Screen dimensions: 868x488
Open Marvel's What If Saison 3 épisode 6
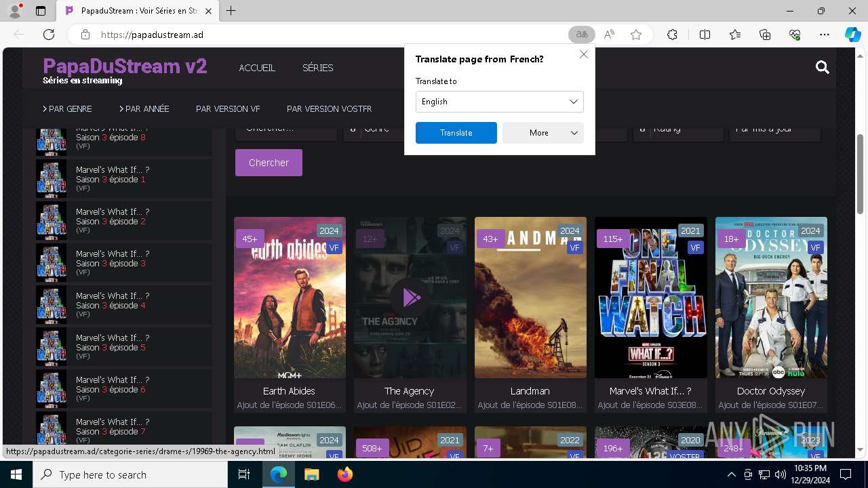(x=124, y=389)
